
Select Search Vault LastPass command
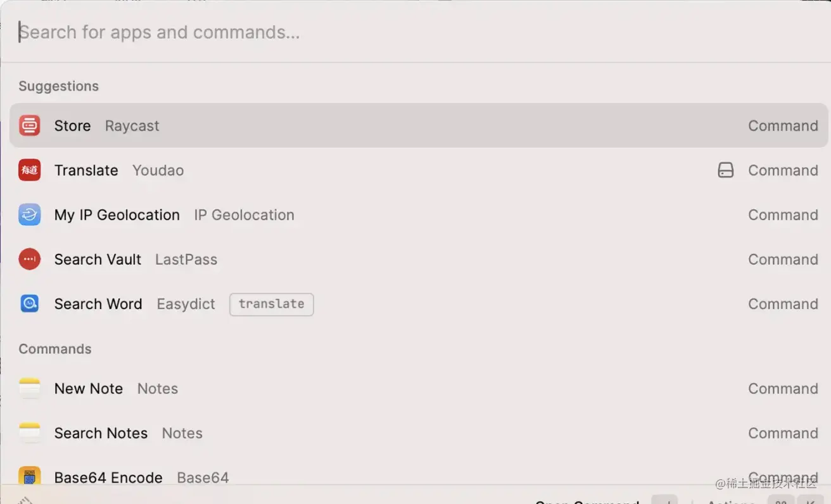click(419, 259)
